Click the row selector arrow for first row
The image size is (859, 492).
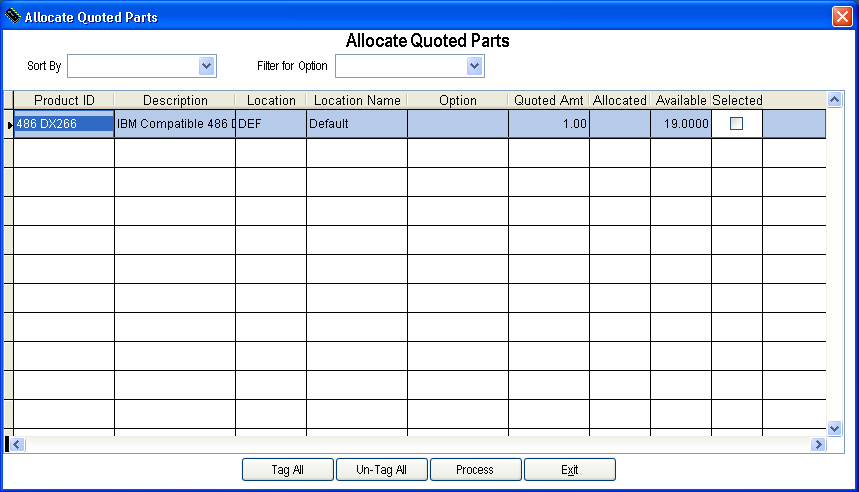pyautogui.click(x=9, y=124)
